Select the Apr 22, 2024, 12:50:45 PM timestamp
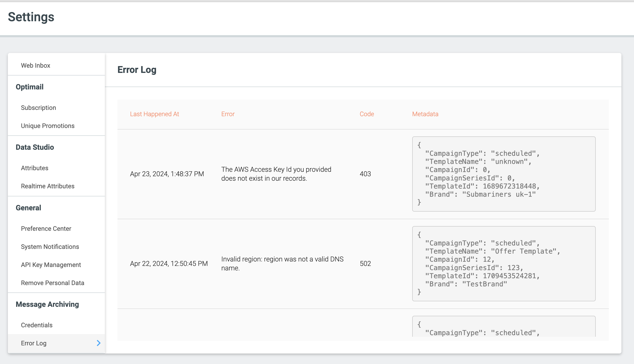The width and height of the screenshot is (634, 364). (x=169, y=264)
